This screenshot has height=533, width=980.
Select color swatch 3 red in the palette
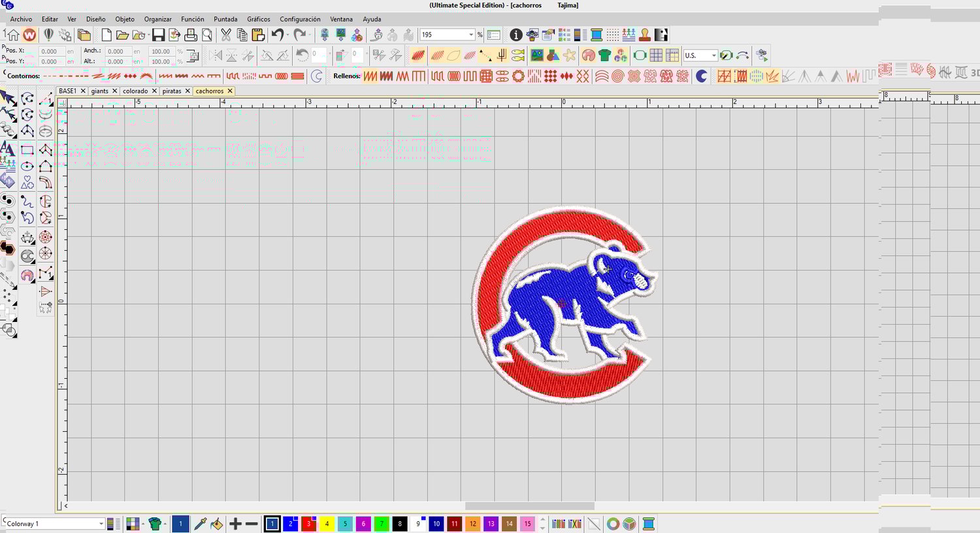pyautogui.click(x=308, y=524)
